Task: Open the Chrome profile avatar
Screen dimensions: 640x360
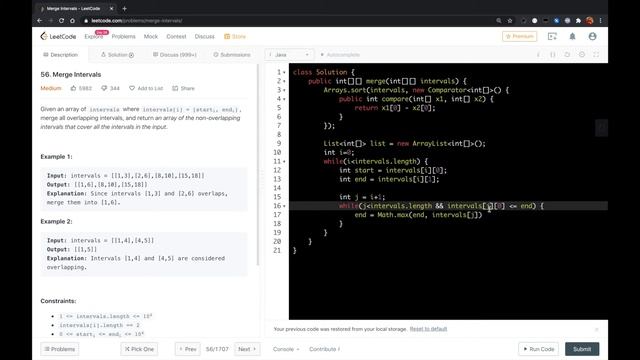Action: click(x=589, y=20)
